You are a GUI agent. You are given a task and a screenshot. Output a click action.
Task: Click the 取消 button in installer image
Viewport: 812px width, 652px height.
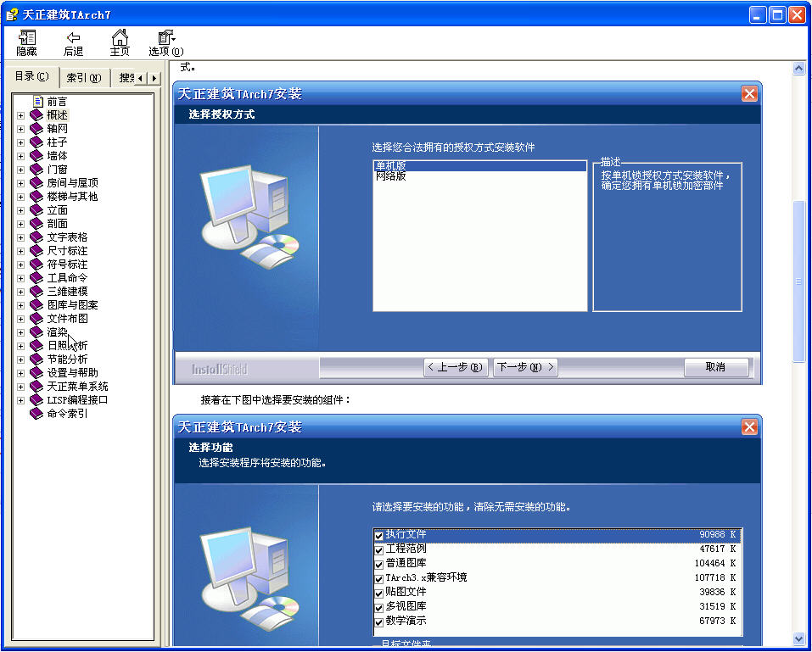715,367
